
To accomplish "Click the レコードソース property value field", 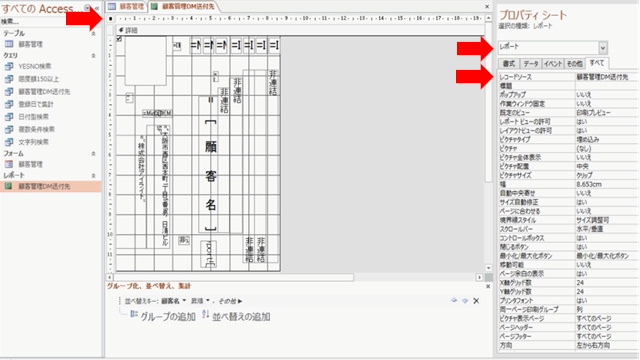I will point(606,77).
